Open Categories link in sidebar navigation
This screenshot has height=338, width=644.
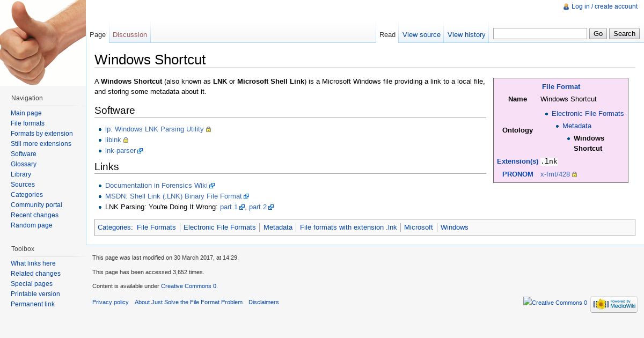(27, 195)
